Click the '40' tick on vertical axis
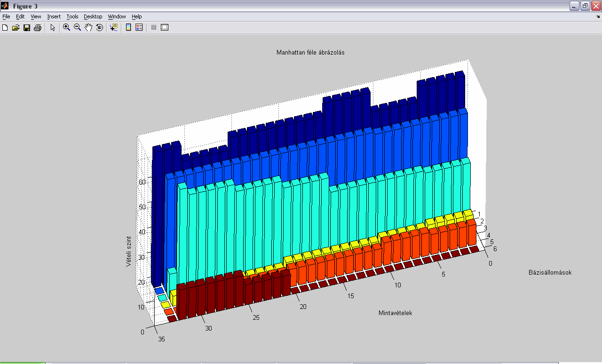602x364 pixels. point(141,231)
